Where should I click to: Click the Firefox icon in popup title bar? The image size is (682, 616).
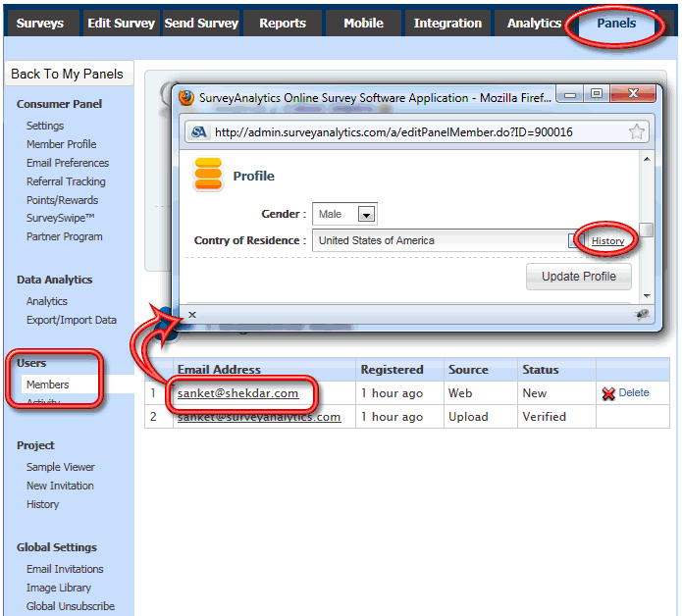186,98
